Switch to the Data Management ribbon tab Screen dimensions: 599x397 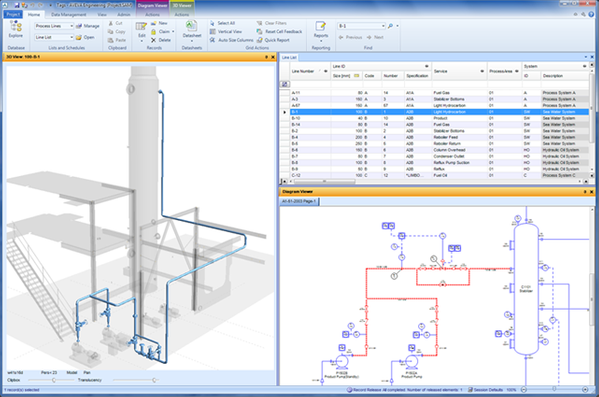click(x=69, y=15)
